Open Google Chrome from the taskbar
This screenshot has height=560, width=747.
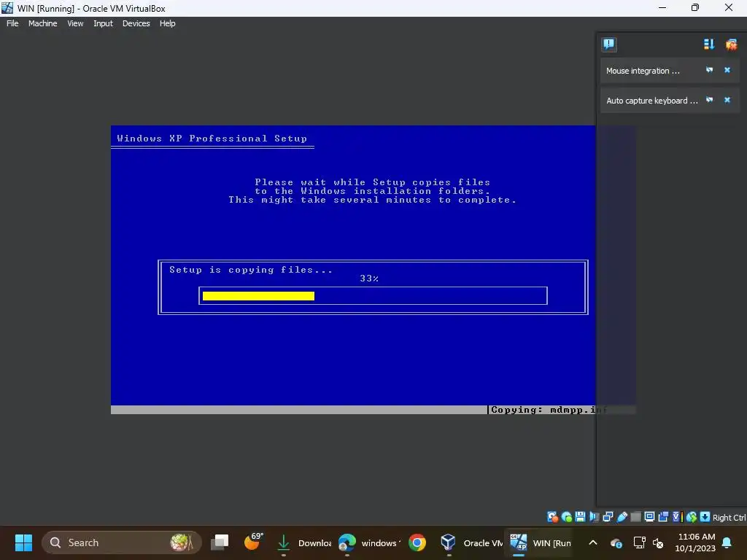pos(417,542)
